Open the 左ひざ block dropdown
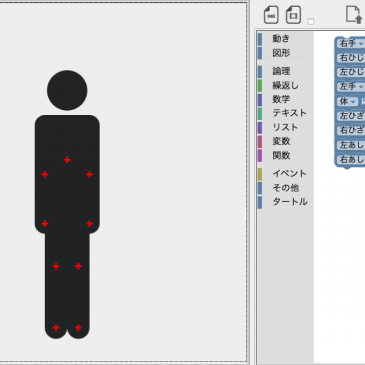Viewport: 365px width, 365px height. 351,116
